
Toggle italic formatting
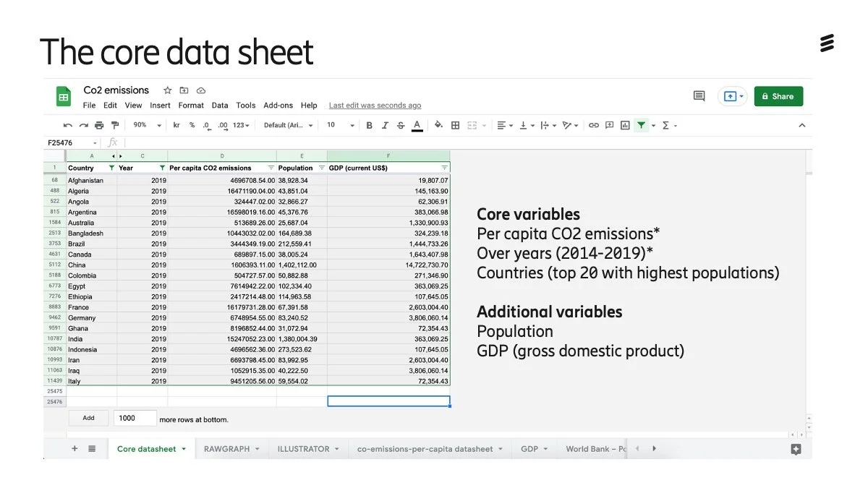385,125
